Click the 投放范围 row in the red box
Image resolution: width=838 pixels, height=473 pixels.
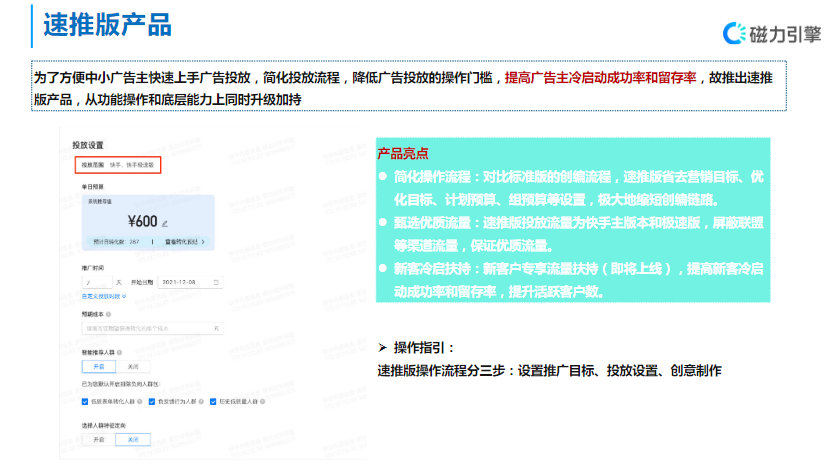118,165
